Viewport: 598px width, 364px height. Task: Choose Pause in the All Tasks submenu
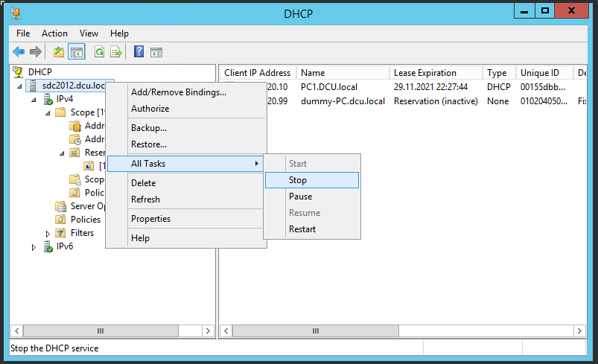coord(300,197)
